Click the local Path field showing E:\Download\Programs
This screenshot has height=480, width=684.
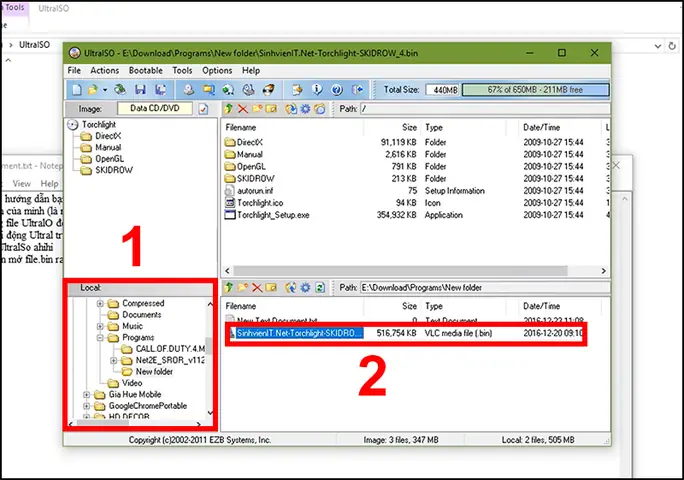point(485,288)
